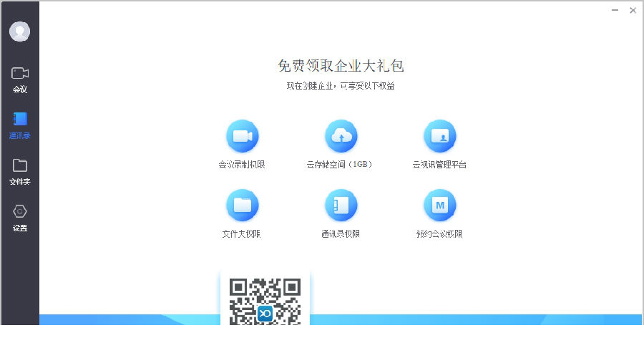Viewport: 644px width, 338px height.
Task: Close the application window
Action: [633, 10]
